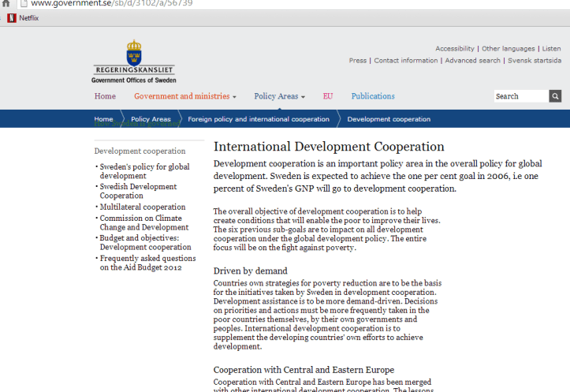Image resolution: width=570 pixels, height=392 pixels.
Task: Click the browser Home icon
Action: click(6, 3)
